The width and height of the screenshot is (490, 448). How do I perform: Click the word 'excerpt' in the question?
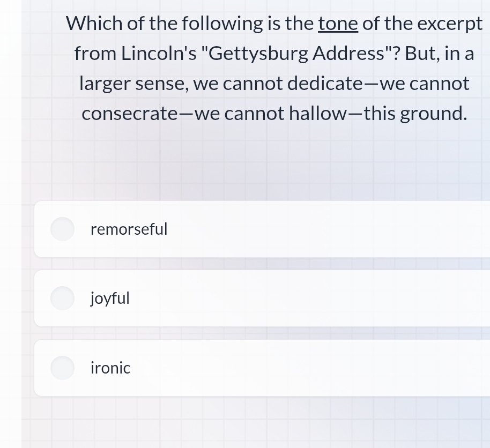click(x=449, y=24)
